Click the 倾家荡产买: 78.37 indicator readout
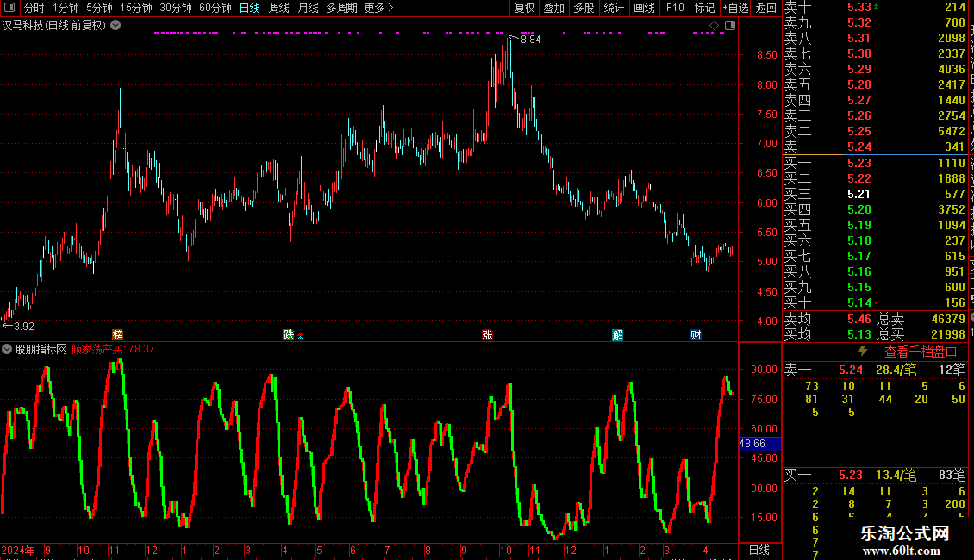Image resolution: width=974 pixels, height=560 pixels. (112, 349)
